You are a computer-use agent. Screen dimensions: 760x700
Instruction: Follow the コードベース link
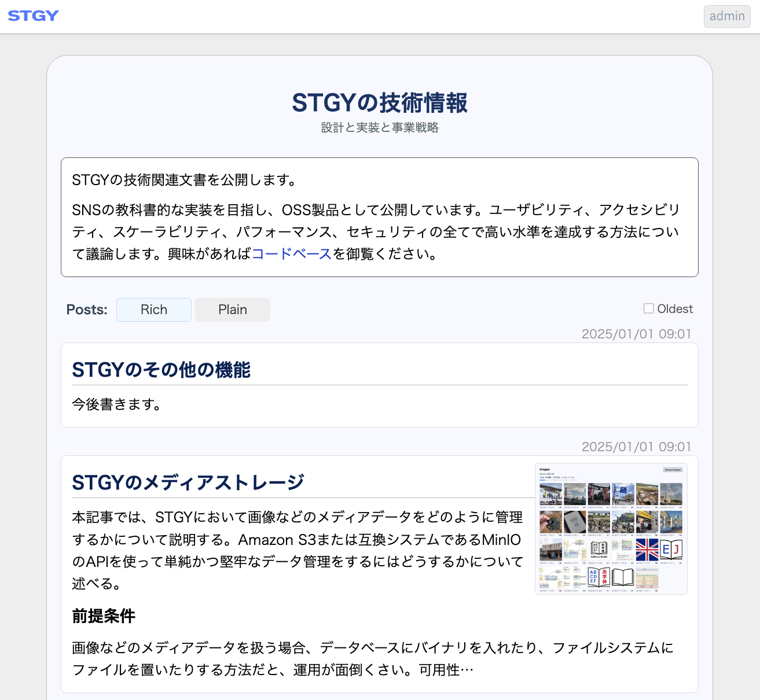[x=292, y=254]
